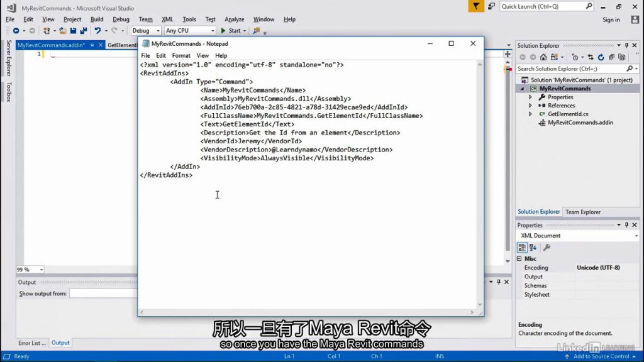
Task: Undo the last edit with the undo arrow
Action: point(97,31)
